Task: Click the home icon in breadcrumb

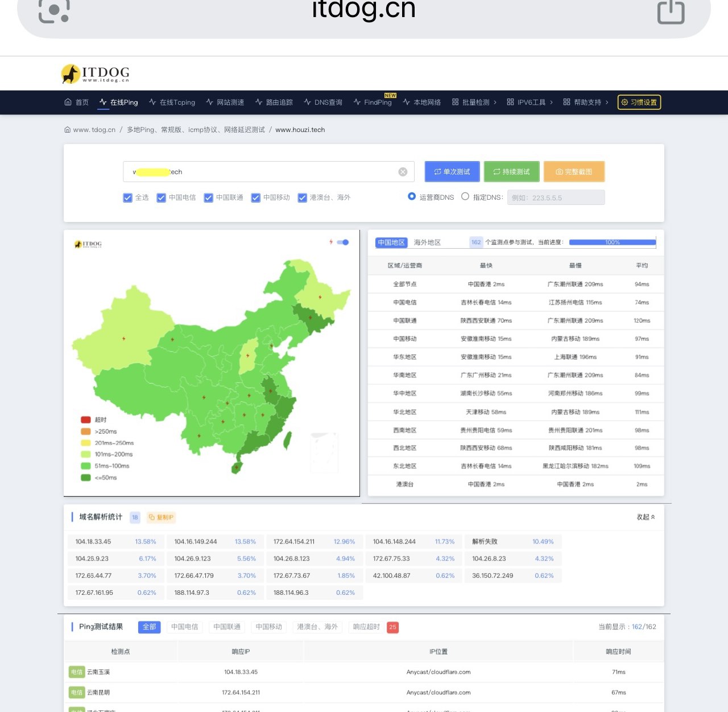Action: pos(68,130)
